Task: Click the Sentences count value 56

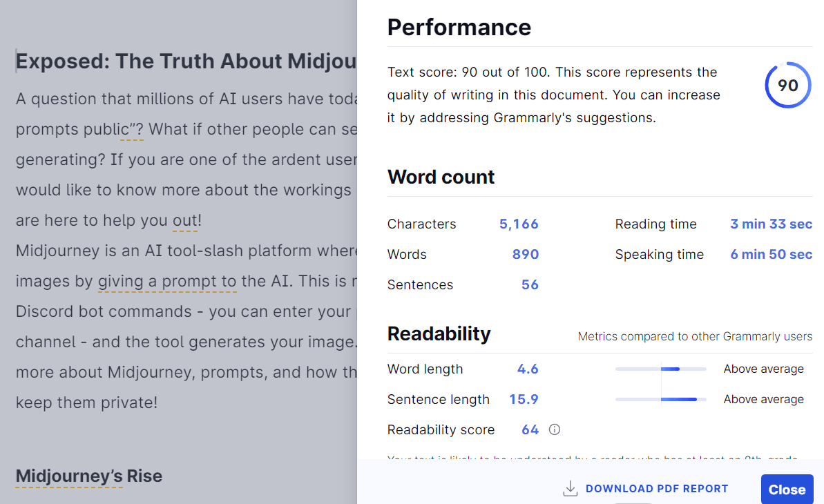Action: pyautogui.click(x=530, y=285)
